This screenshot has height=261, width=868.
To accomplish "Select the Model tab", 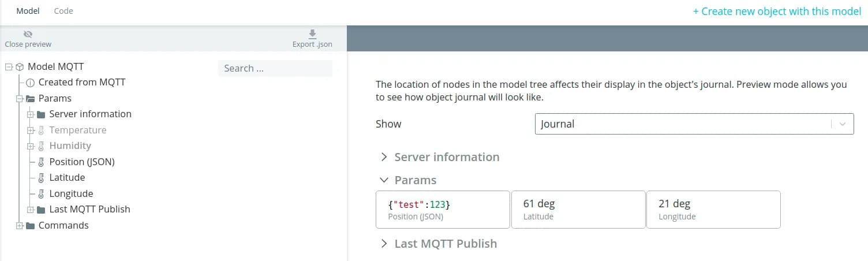I will click(x=28, y=11).
